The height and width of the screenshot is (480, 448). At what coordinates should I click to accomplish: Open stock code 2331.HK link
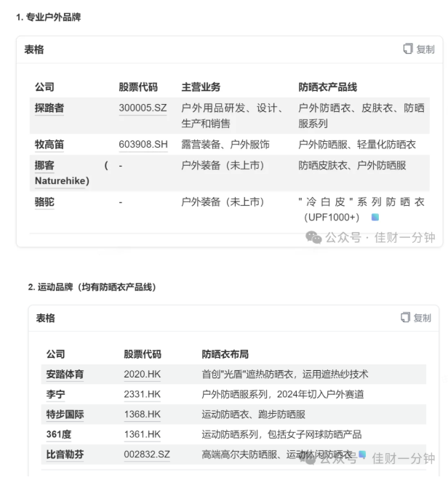(142, 394)
